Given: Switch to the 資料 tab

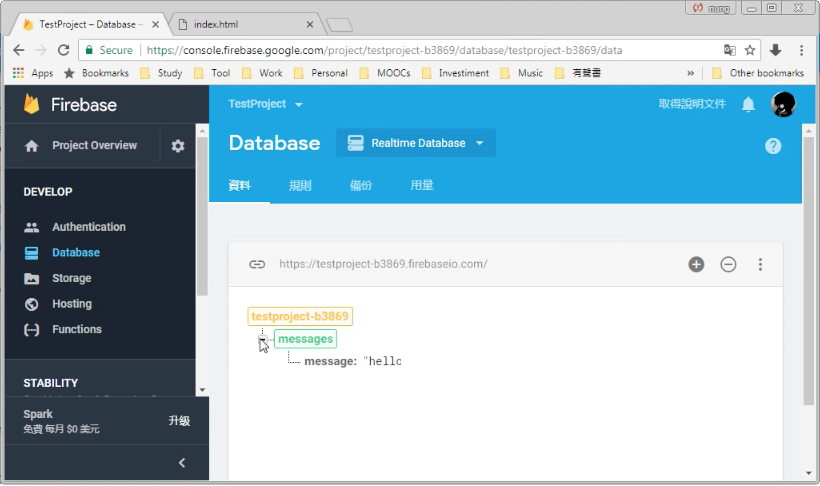Looking at the screenshot, I should (x=240, y=186).
